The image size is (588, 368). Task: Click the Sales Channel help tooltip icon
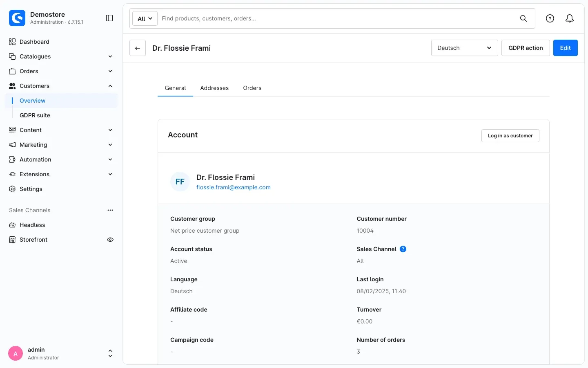pyautogui.click(x=403, y=249)
